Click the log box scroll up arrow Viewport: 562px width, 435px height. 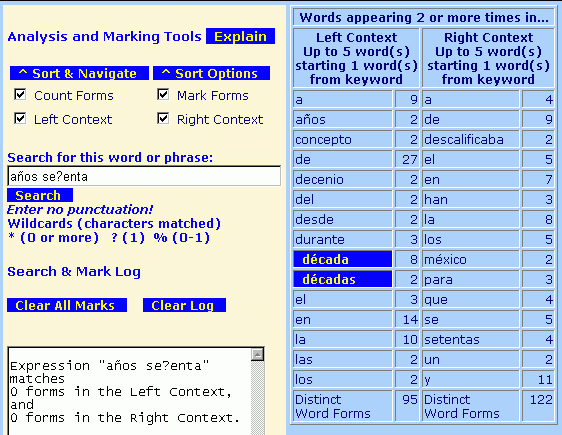[x=257, y=355]
